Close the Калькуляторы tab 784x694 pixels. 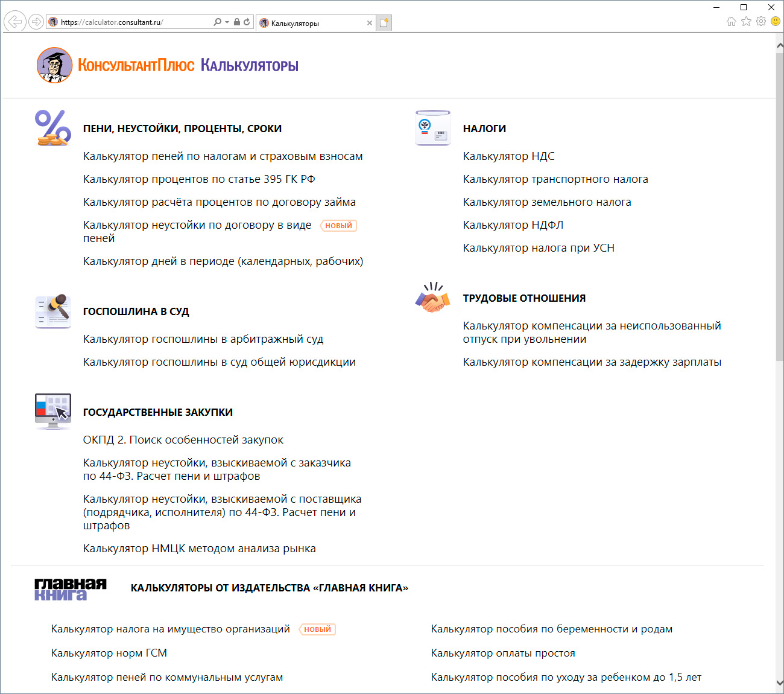coord(370,23)
